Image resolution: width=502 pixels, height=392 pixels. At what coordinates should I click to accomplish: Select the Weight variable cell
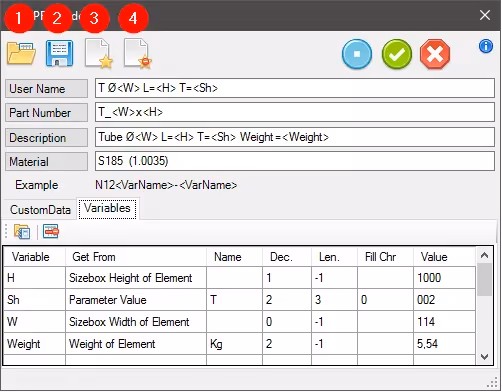click(35, 344)
